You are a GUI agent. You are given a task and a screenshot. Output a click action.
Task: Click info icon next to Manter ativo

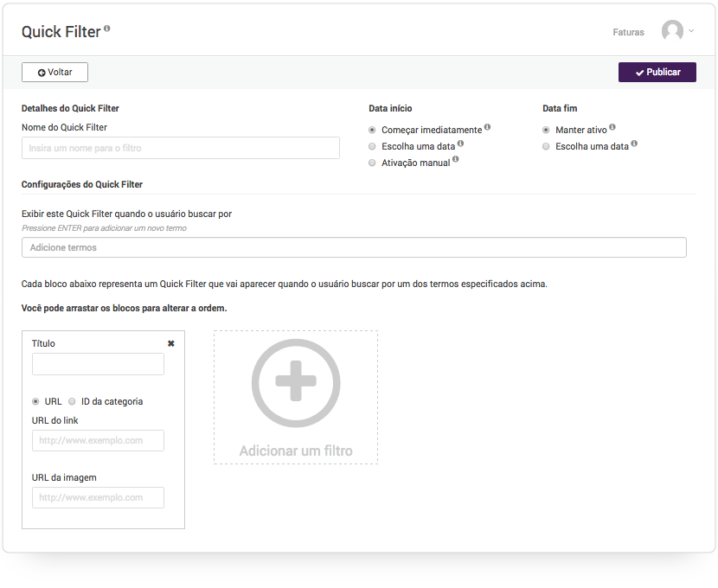coord(612,127)
